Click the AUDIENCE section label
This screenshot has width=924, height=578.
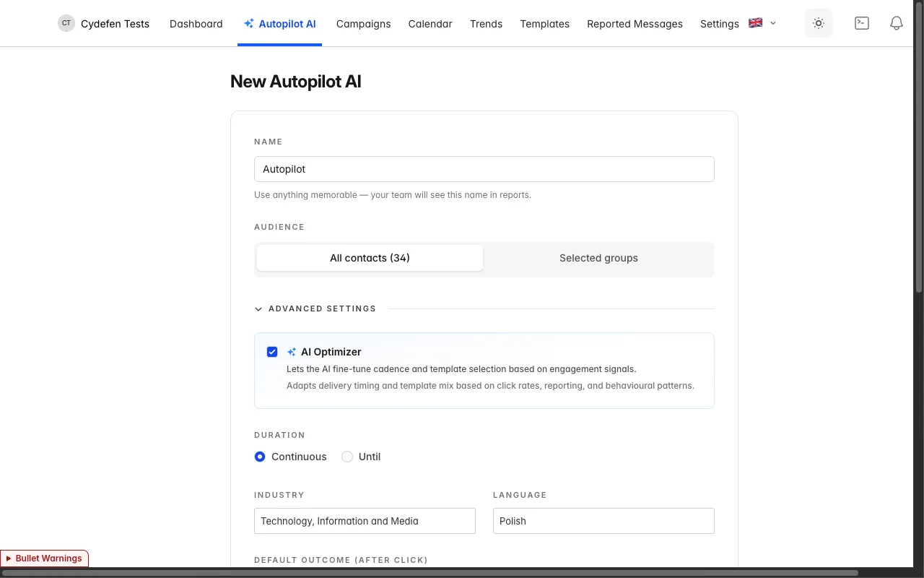point(279,227)
